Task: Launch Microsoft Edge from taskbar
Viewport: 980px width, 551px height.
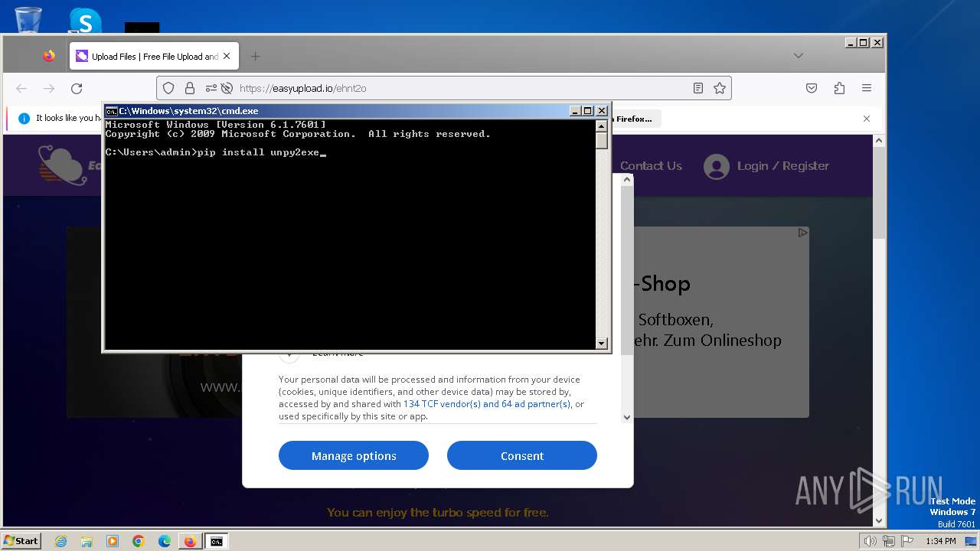Action: 165,541
